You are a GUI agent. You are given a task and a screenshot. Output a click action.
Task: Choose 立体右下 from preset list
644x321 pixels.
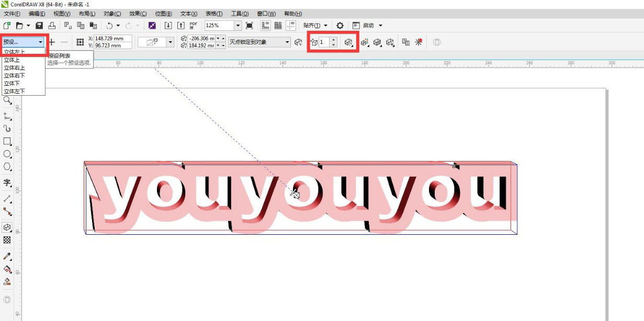coord(14,76)
